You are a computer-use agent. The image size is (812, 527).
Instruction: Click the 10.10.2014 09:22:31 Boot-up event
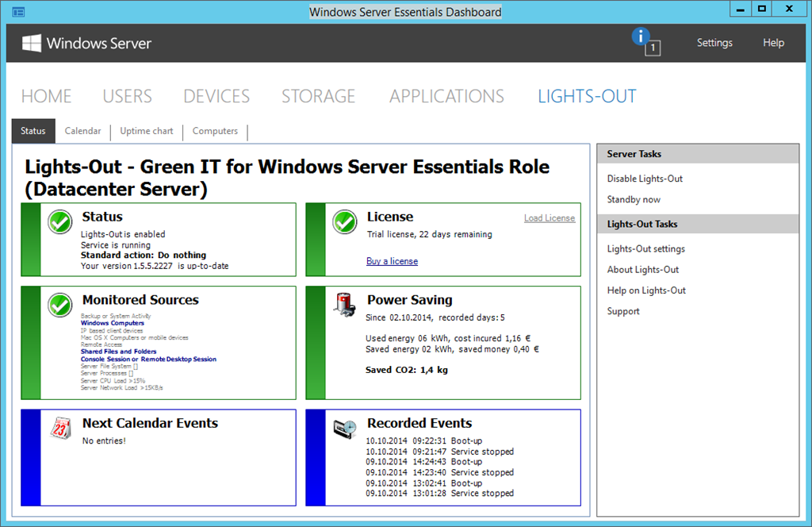click(x=424, y=441)
